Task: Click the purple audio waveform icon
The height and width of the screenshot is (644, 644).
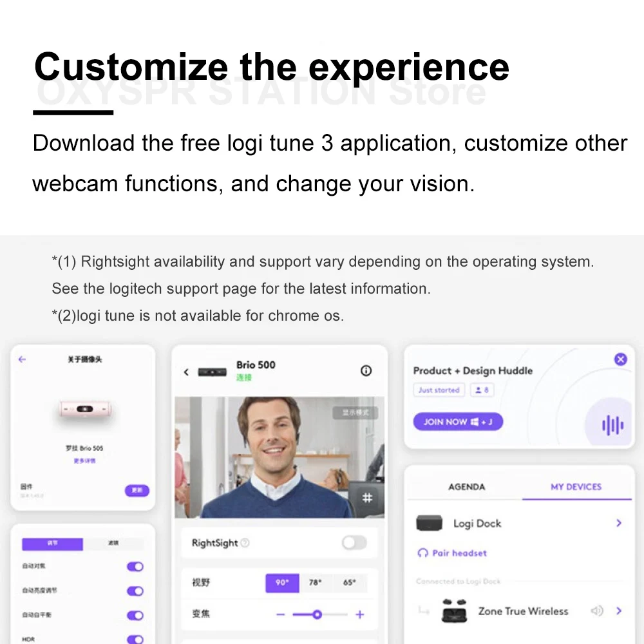Action: pos(613,424)
